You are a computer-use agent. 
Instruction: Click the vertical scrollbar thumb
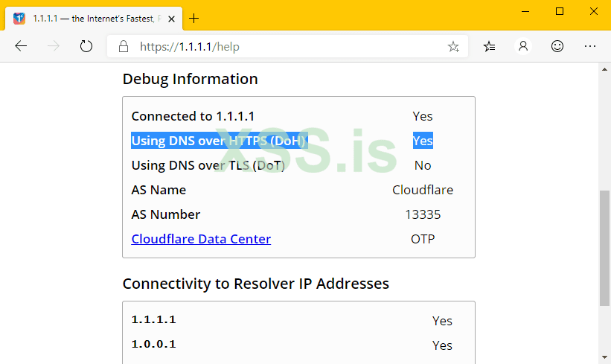point(604,246)
